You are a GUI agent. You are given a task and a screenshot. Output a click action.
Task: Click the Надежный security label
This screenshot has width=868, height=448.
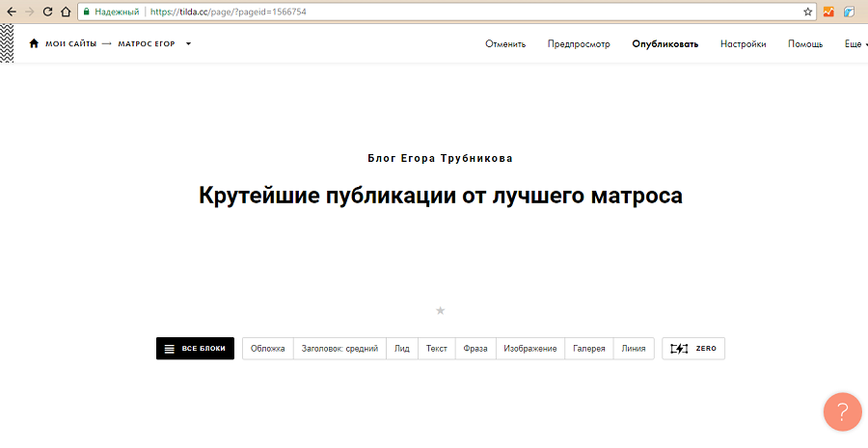point(117,12)
